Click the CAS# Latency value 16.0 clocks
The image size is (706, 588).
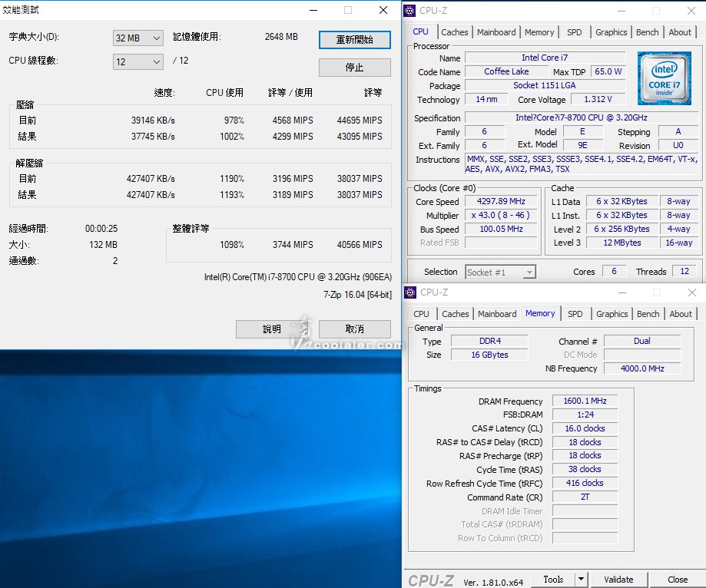point(585,428)
